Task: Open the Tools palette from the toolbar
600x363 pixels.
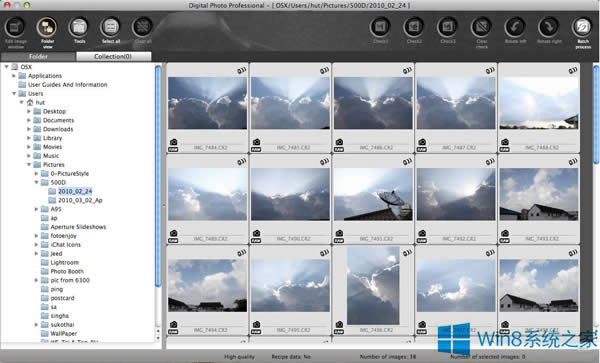Action: click(x=79, y=28)
